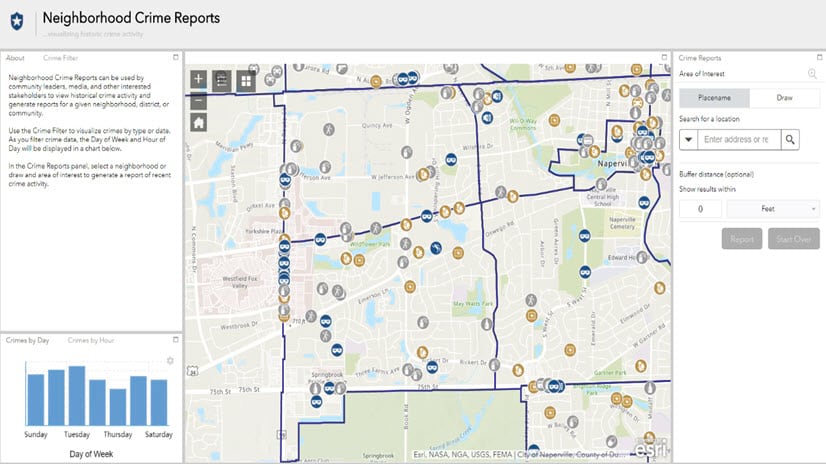Select the blue masked marker near Rickert Dr
This screenshot has height=465, width=826.
pos(432,367)
